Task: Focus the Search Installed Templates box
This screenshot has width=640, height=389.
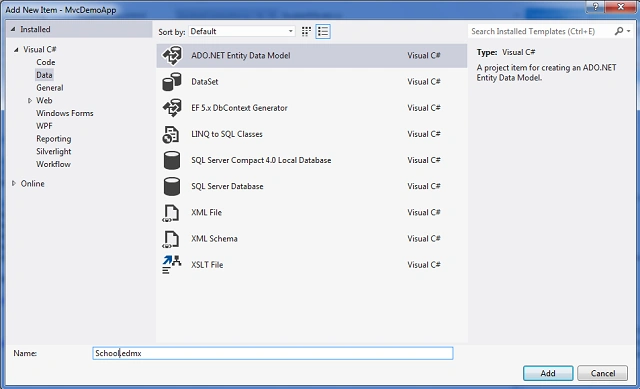Action: (x=540, y=31)
